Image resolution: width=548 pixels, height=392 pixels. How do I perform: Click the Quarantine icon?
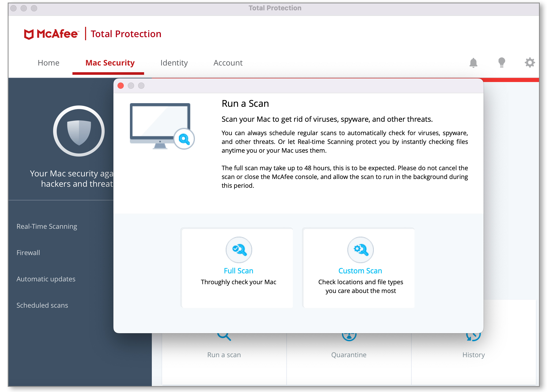click(349, 337)
